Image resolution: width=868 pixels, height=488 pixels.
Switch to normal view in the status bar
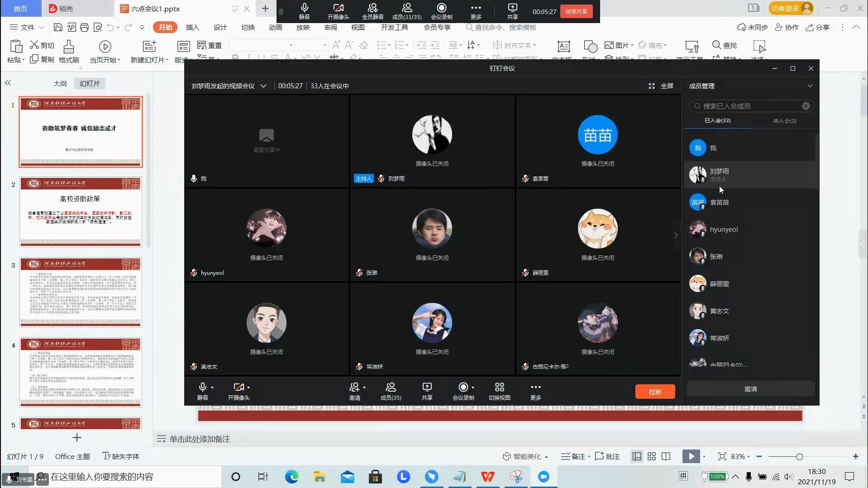pyautogui.click(x=637, y=456)
